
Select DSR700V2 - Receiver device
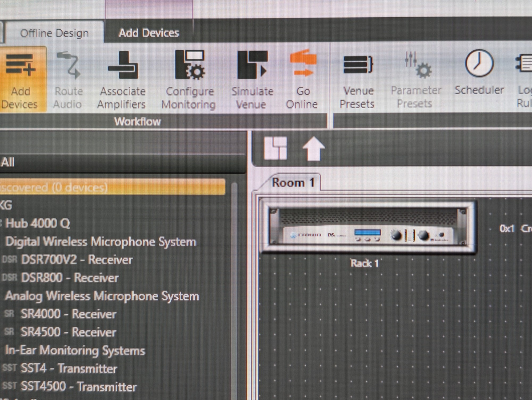77,260
